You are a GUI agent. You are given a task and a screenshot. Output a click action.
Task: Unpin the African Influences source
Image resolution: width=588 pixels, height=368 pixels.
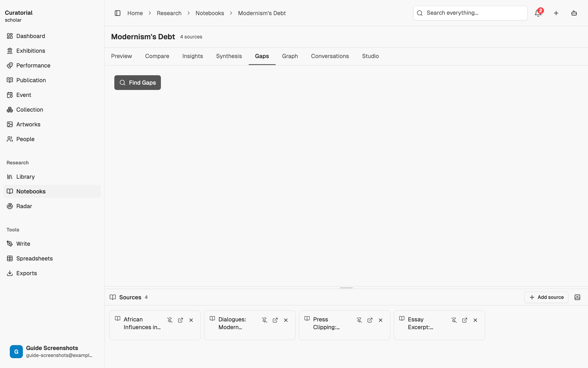click(170, 320)
